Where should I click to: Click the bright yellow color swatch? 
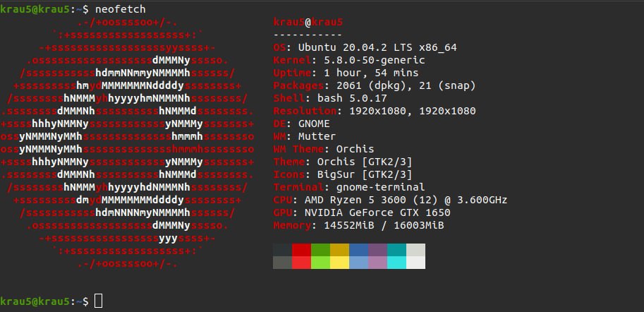tap(340, 263)
